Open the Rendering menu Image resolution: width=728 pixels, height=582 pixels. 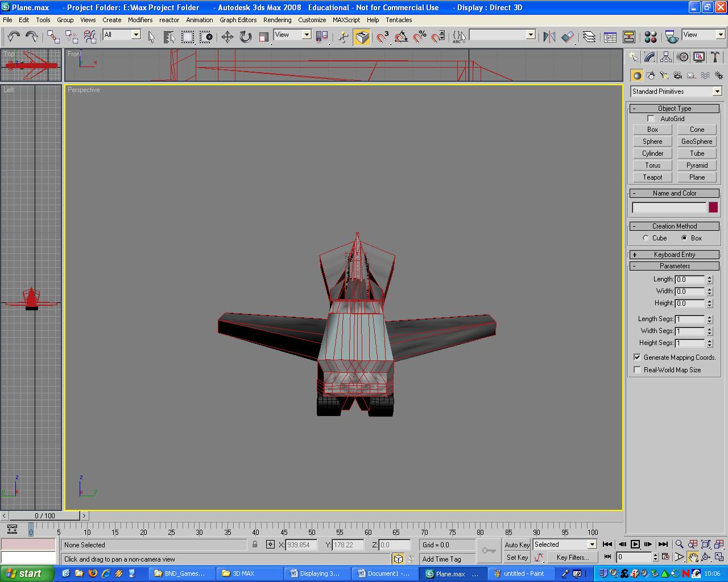pos(278,20)
